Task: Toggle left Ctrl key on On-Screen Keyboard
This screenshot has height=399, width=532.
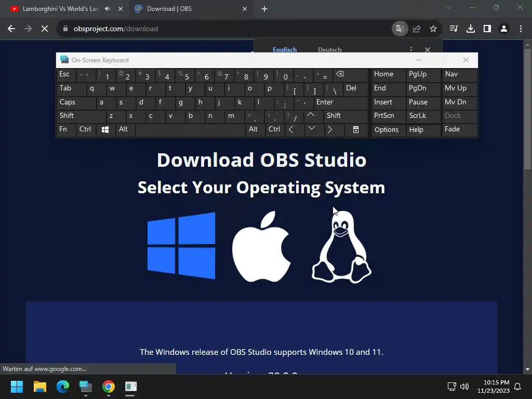Action: tap(86, 129)
